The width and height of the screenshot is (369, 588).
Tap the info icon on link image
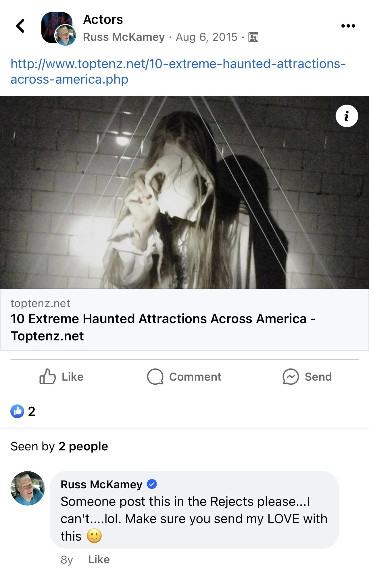[347, 116]
